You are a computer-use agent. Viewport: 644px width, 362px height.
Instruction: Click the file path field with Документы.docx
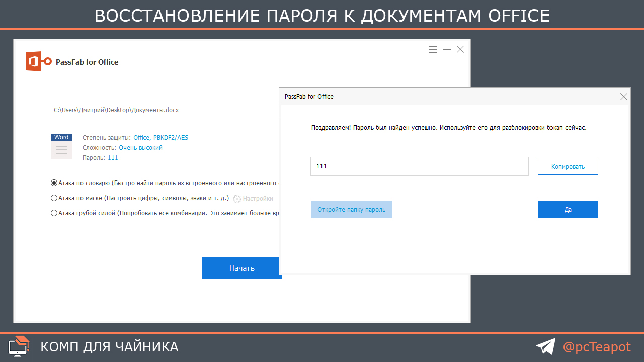tap(165, 110)
